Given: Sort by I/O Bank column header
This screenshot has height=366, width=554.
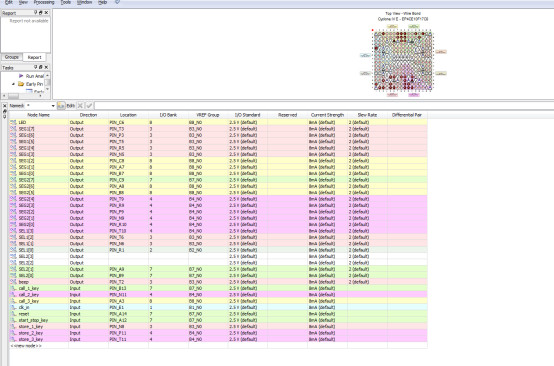Looking at the screenshot, I should 168,115.
